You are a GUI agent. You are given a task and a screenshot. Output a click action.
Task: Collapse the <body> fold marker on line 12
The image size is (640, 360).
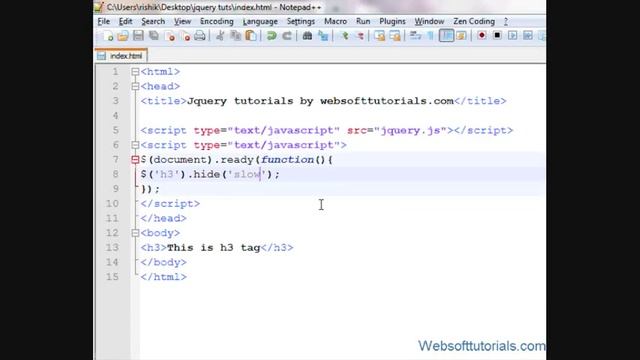click(135, 233)
